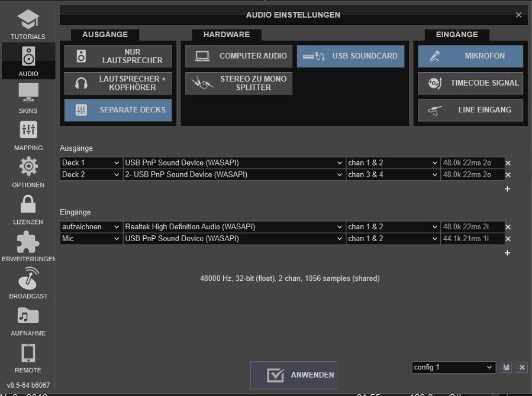Screen dimensions: 532x396
Task: Click Deck 2 status 48.0k 22ms 2o
Action: coord(473,175)
